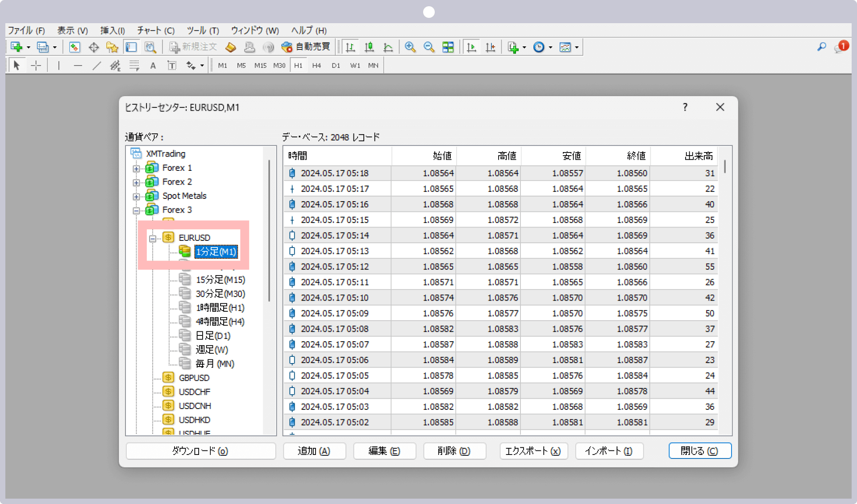The image size is (857, 504).
Task: Switch to M15 timeframe
Action: click(260, 66)
